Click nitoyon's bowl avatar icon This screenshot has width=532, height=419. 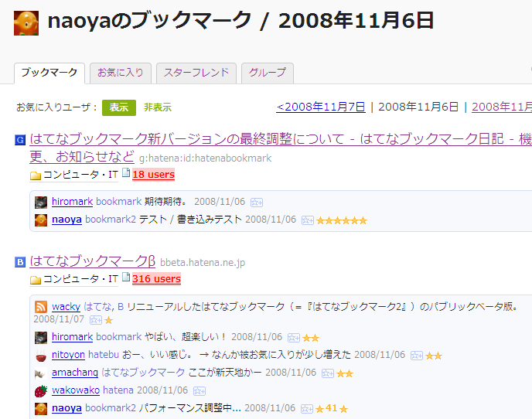click(41, 356)
